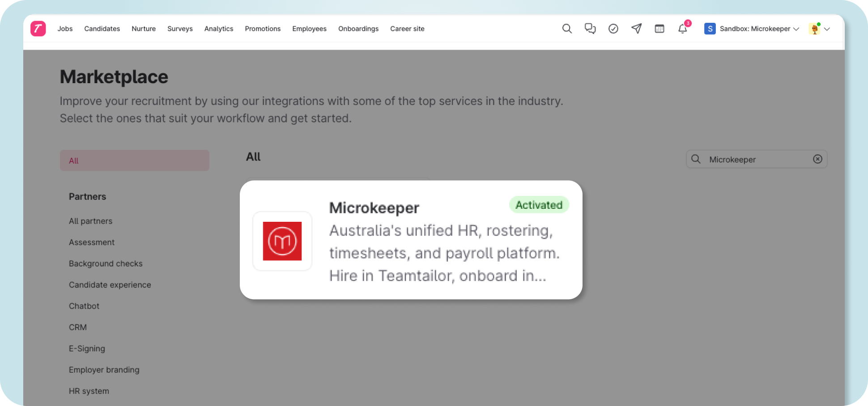Open notifications bell with red badge
This screenshot has width=868, height=406.
683,29
